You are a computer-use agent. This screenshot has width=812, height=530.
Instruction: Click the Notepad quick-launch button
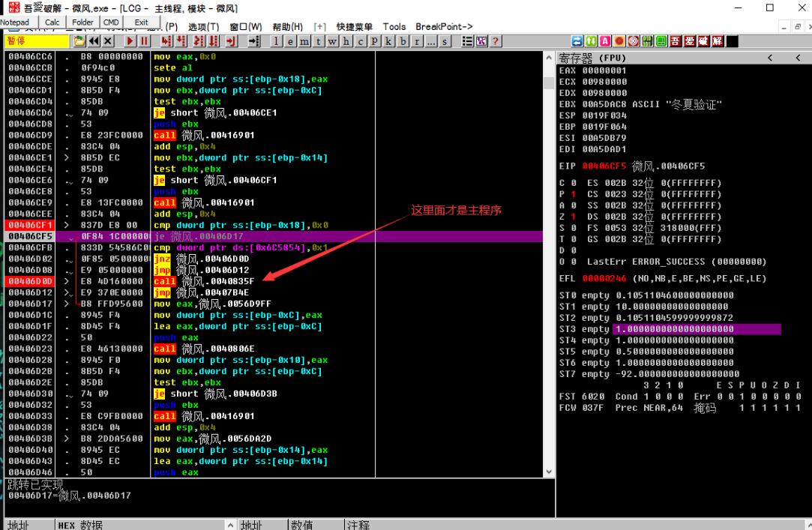(15, 22)
